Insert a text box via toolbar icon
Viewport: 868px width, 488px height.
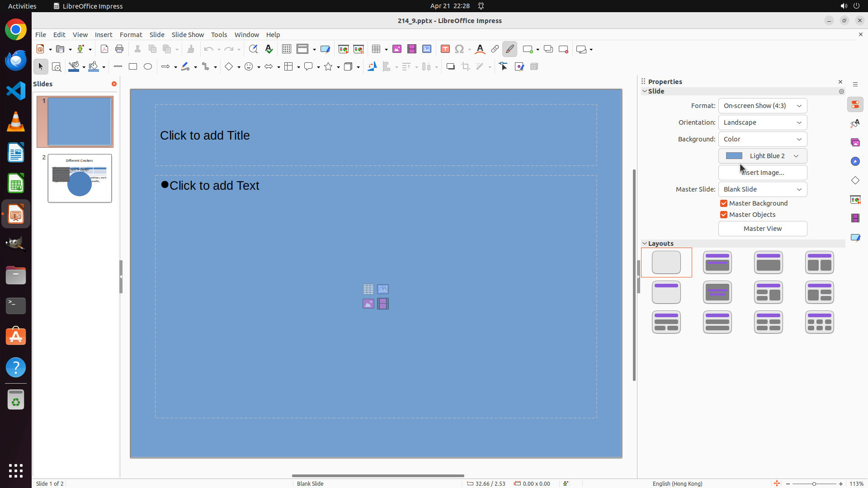tap(445, 49)
